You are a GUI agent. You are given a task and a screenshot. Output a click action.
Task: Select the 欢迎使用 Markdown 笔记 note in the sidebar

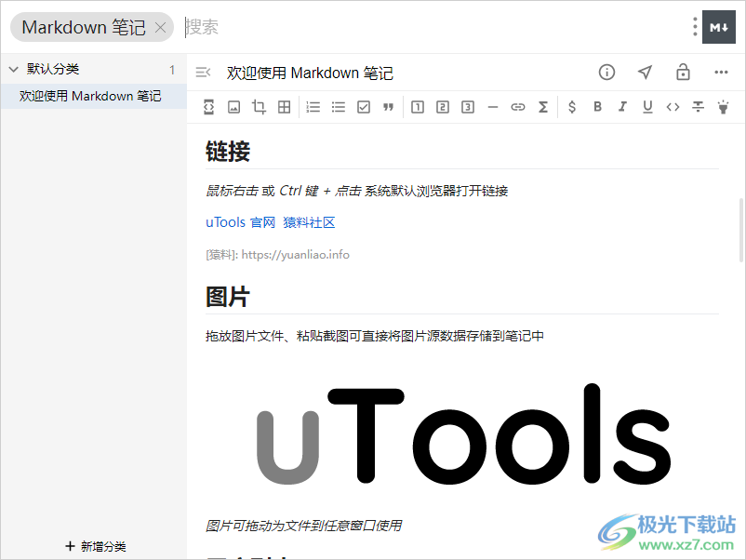click(x=94, y=96)
